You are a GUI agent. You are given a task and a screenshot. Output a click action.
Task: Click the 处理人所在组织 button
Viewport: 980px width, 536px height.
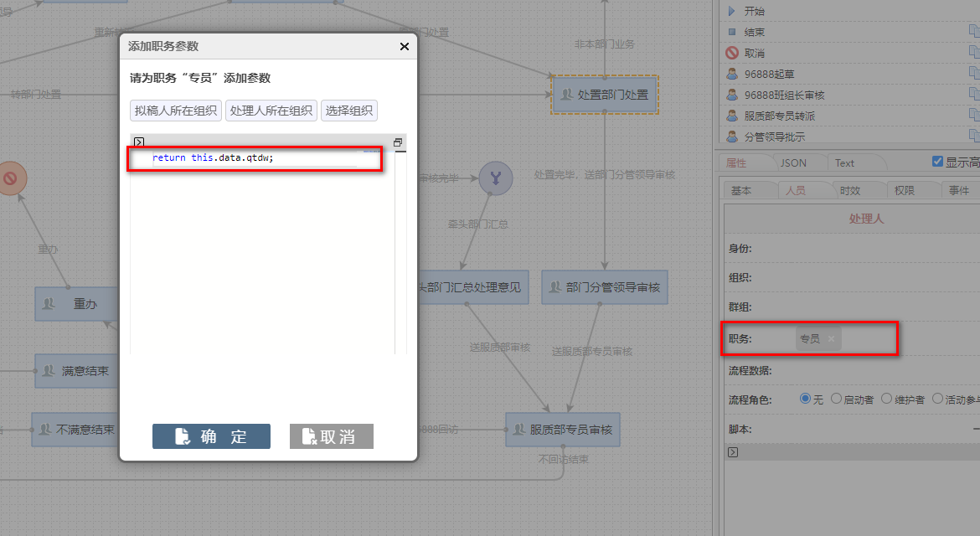tap(271, 111)
